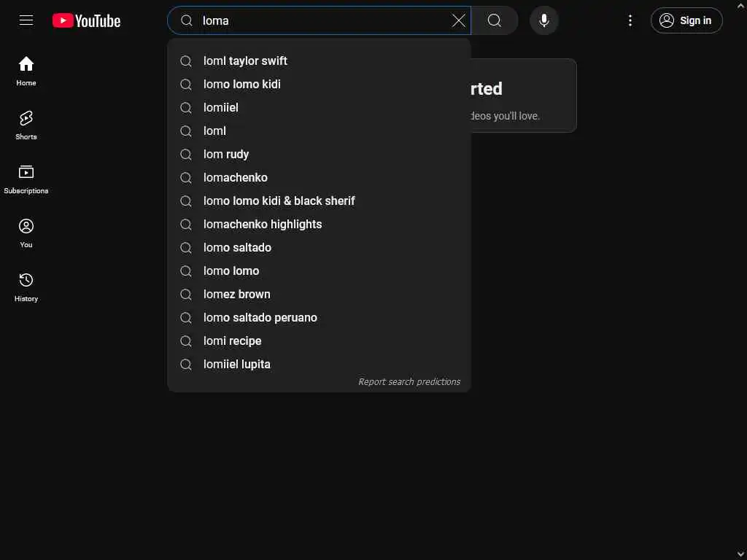Click magnifier icon inside search field
Image resolution: width=747 pixels, height=560 pixels.
(x=187, y=20)
